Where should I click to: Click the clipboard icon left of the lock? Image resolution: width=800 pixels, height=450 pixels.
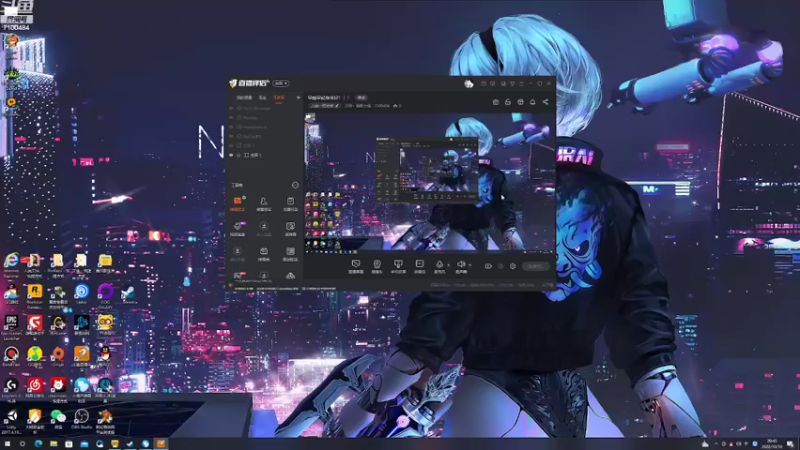click(495, 102)
